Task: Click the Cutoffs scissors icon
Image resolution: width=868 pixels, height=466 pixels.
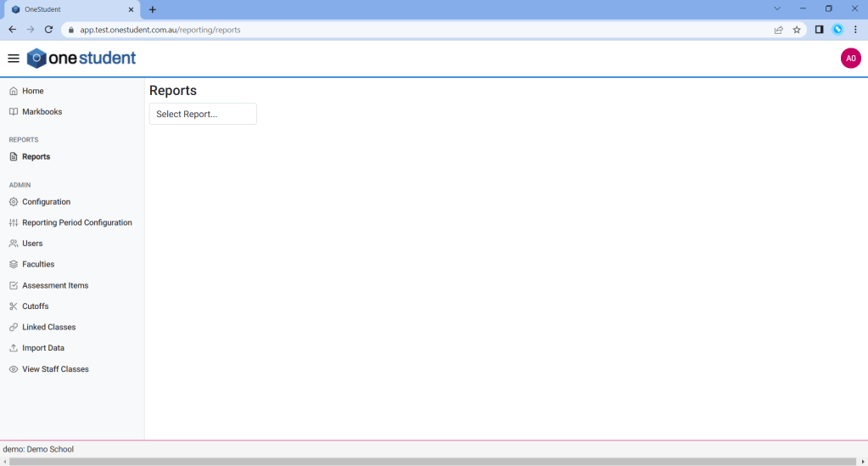Action: (14, 306)
